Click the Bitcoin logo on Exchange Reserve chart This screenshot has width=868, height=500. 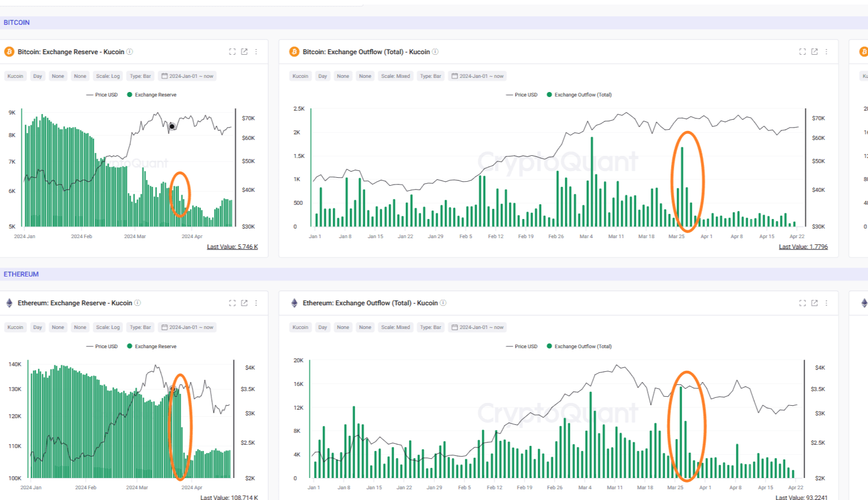coord(8,51)
